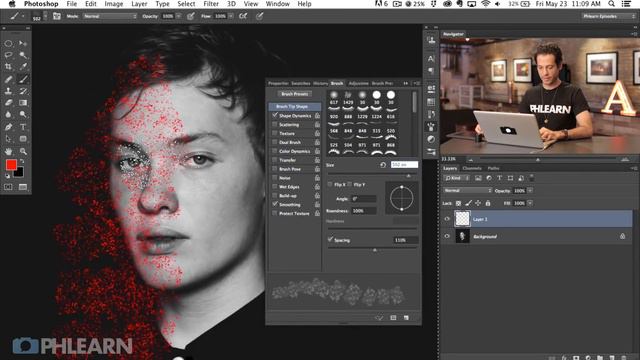Hide the Background layer eye icon
The height and width of the screenshot is (360, 640).
click(447, 236)
